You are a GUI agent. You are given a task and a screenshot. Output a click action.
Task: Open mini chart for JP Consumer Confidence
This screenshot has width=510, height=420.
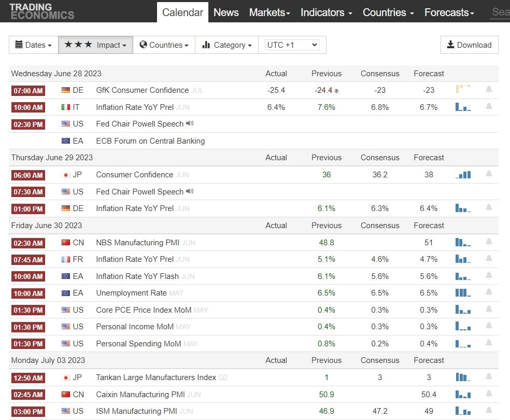pyautogui.click(x=463, y=174)
